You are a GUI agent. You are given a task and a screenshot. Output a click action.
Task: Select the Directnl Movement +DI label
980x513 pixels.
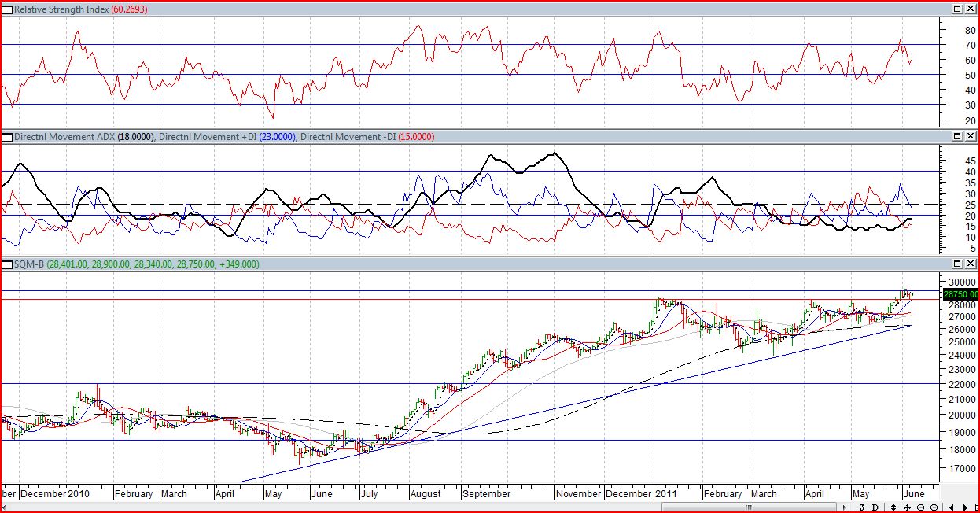click(x=227, y=137)
